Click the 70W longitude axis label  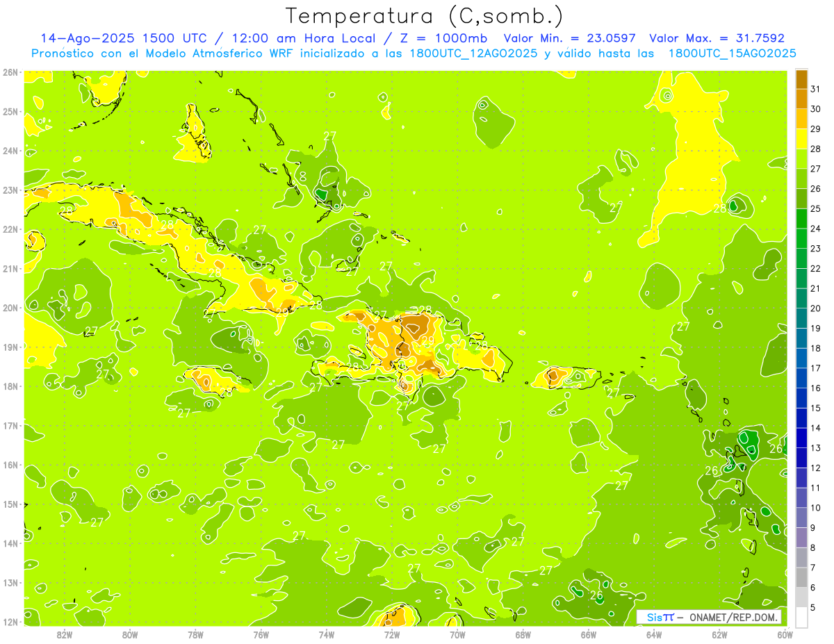pyautogui.click(x=457, y=634)
